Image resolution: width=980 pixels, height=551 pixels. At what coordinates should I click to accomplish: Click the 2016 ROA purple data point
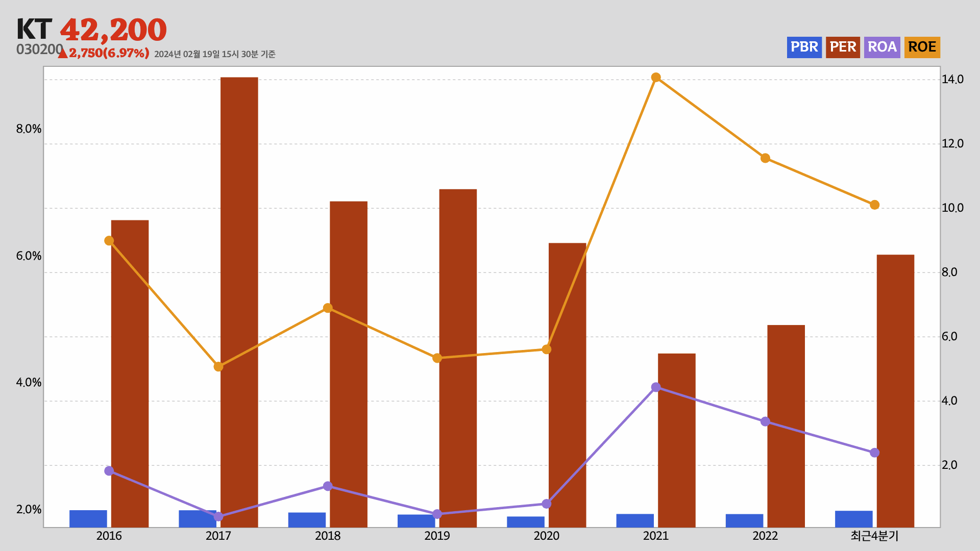109,471
